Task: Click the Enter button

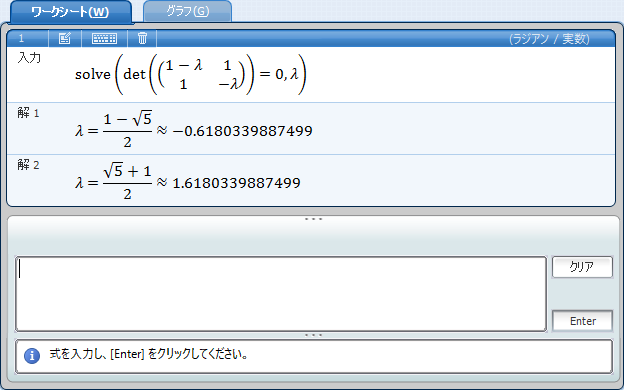Action: pos(582,321)
